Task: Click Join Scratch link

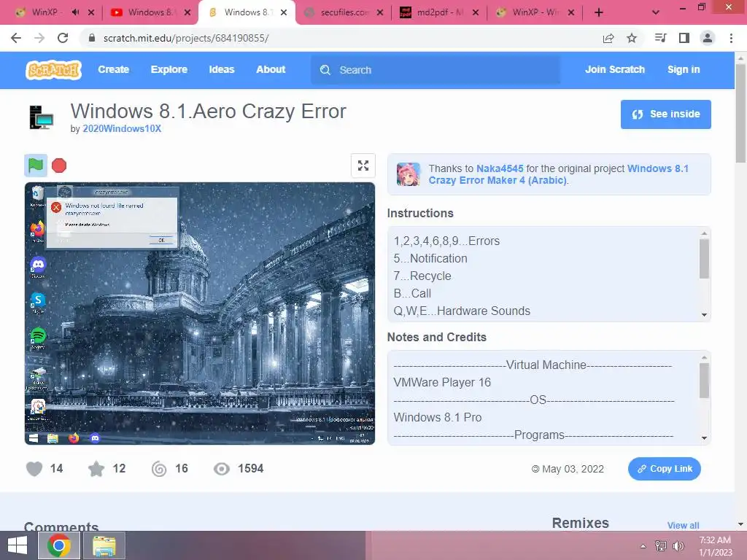Action: 614,69
